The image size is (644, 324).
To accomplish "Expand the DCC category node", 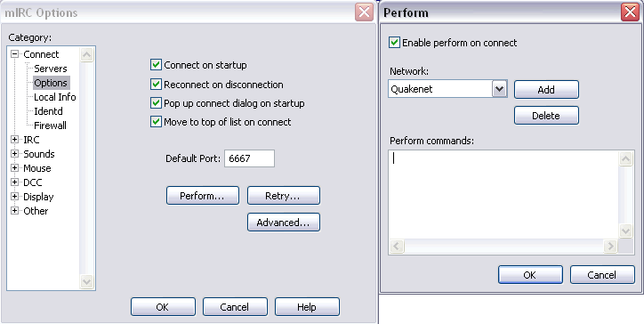I will [x=15, y=182].
